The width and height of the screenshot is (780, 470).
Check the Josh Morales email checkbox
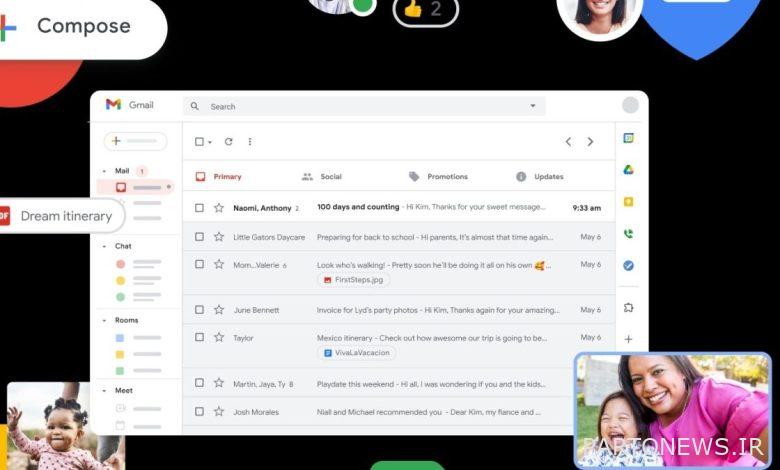199,411
